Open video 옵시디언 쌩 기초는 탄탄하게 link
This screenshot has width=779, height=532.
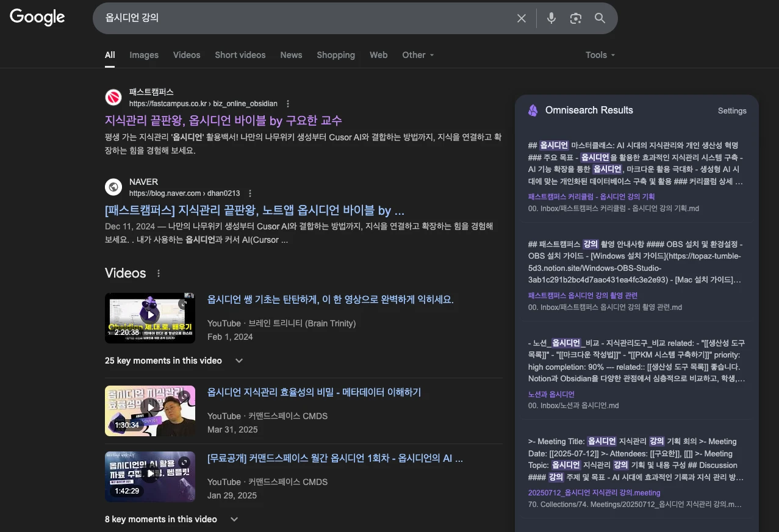331,300
